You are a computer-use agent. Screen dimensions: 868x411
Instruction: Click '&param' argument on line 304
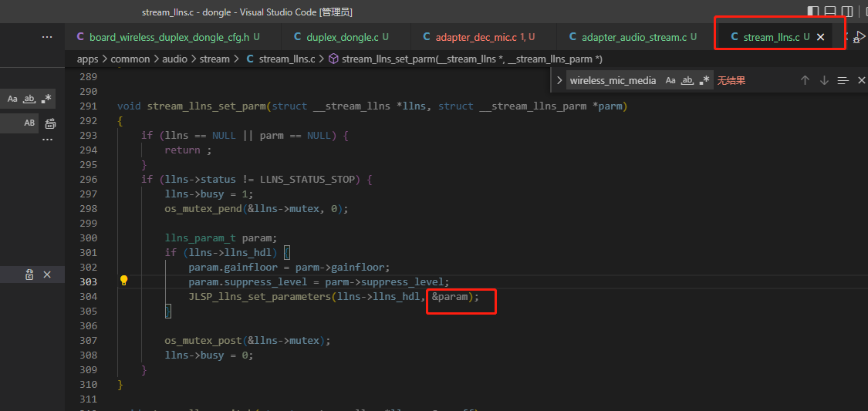[450, 297]
